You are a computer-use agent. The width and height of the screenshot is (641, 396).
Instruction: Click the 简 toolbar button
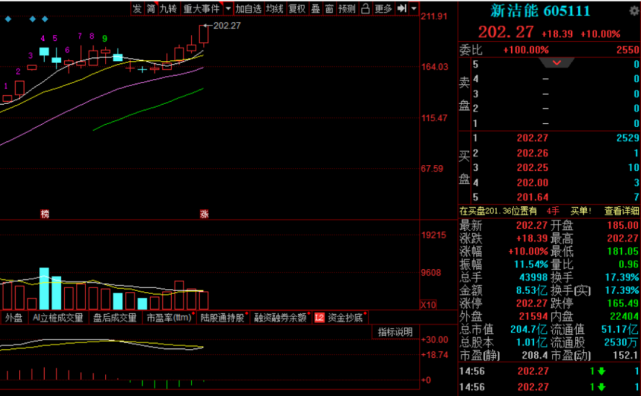151,9
